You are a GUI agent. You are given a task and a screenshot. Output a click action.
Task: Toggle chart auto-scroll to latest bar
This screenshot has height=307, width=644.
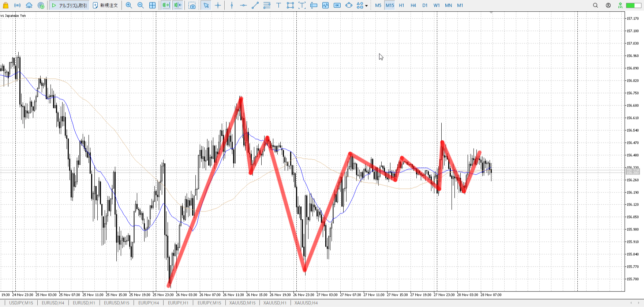[x=166, y=5]
